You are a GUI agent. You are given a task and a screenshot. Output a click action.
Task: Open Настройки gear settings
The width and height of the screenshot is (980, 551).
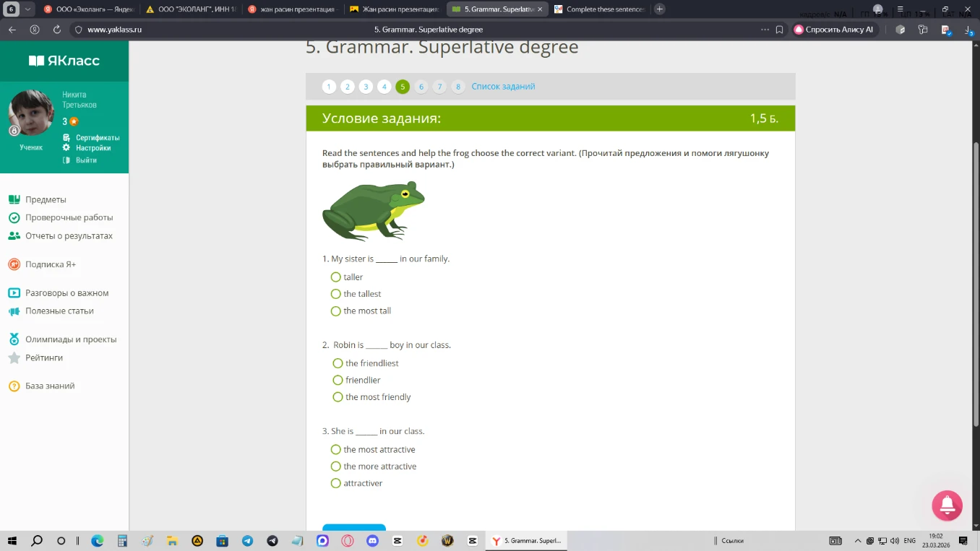point(87,148)
